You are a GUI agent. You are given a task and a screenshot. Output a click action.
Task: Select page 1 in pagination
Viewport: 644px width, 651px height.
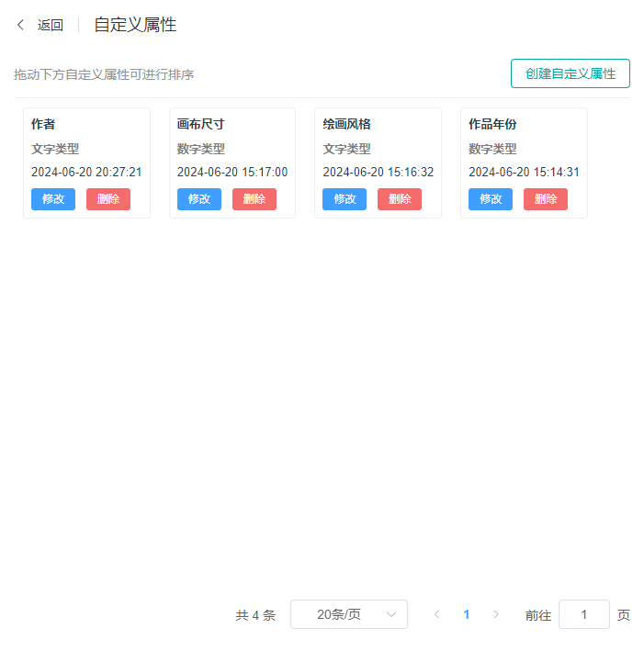[467, 614]
